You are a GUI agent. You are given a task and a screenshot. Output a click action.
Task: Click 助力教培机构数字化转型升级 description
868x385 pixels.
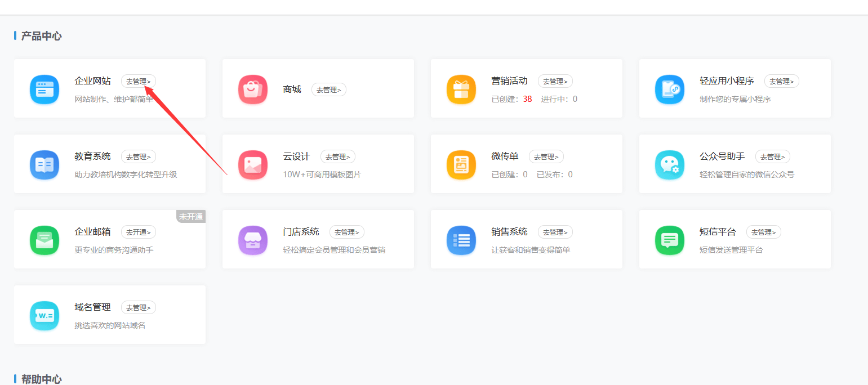(126, 174)
